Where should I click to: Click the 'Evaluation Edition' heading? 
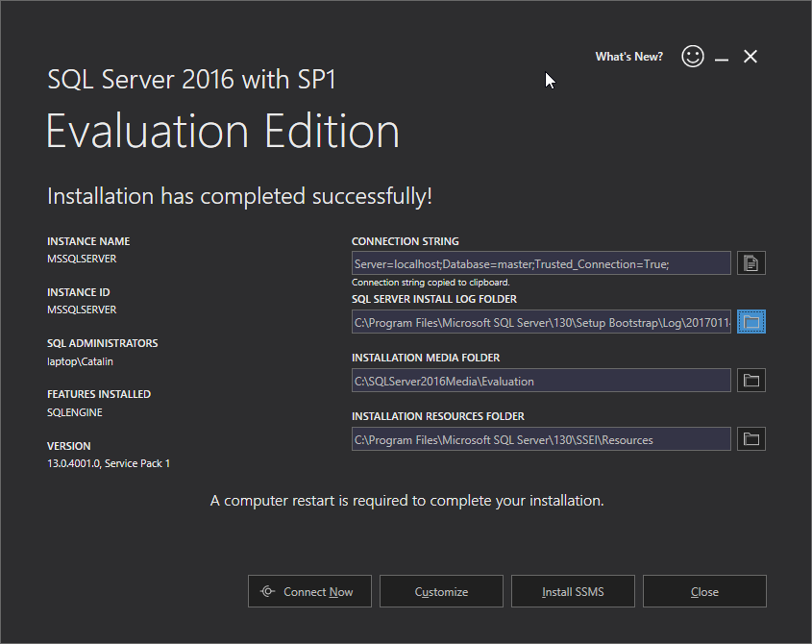pos(223,131)
